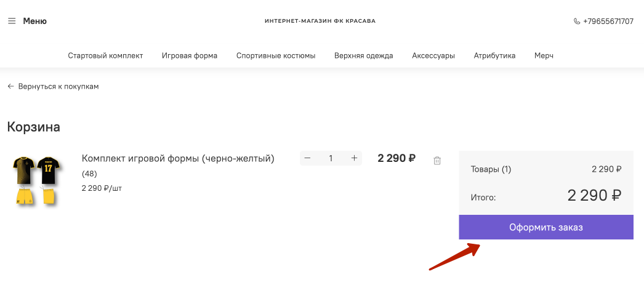Open the Игровая форма category
The height and width of the screenshot is (293, 644).
190,56
